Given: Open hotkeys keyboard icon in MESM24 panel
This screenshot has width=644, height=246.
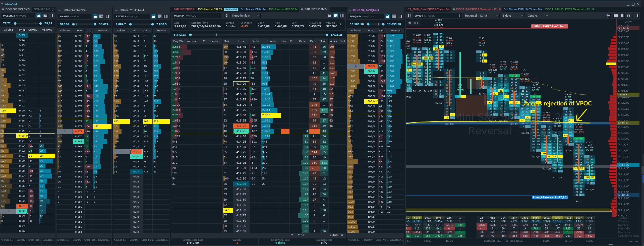Looking at the screenshot, I should [x=336, y=16].
